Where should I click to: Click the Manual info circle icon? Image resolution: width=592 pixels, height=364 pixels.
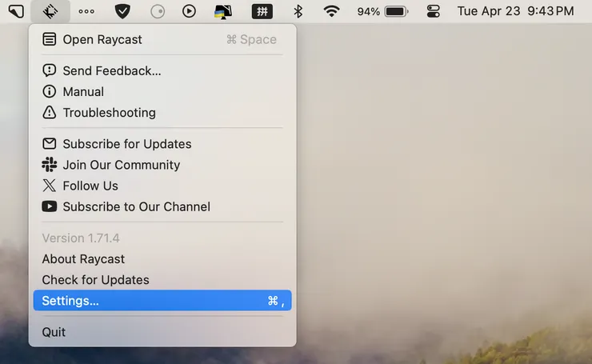click(x=49, y=91)
